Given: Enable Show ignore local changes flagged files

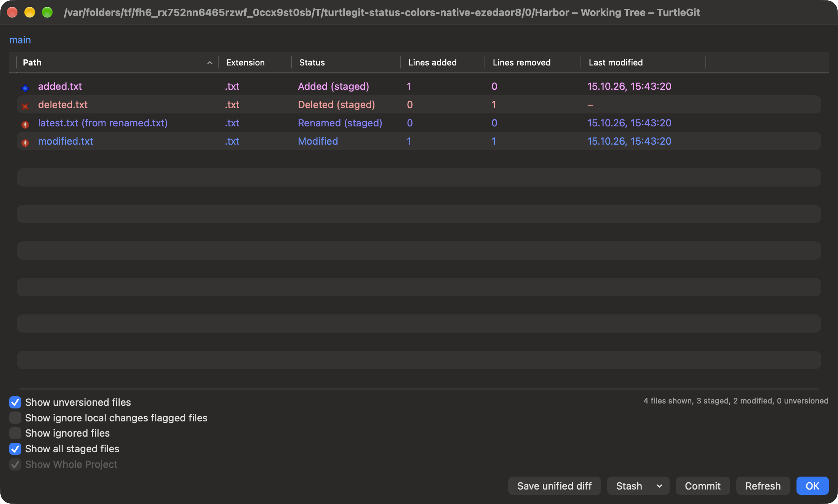Looking at the screenshot, I should pyautogui.click(x=15, y=418).
